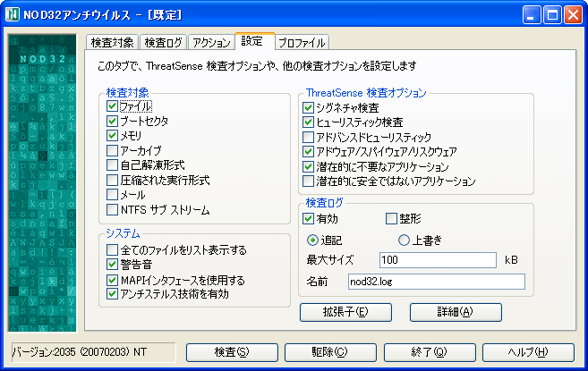588x371 pixels.
Task: Uncheck 潜在的に不要なアプリケーション
Action: coord(308,166)
